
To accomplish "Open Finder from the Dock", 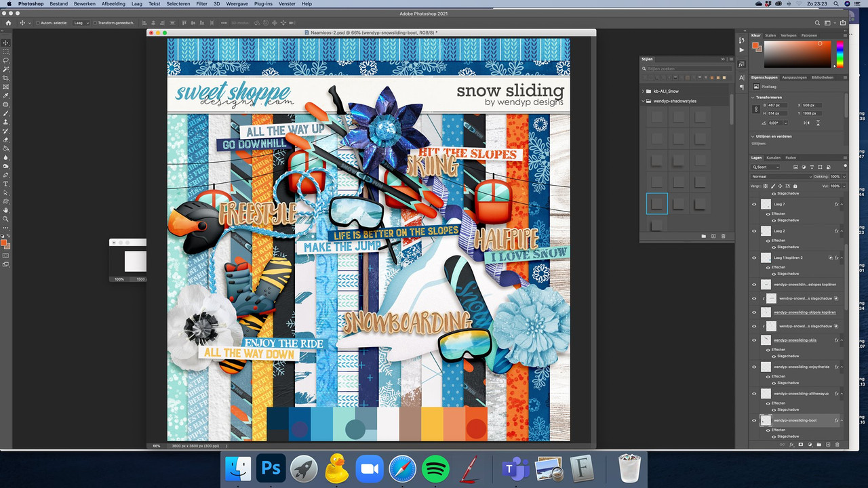I will pos(238,468).
